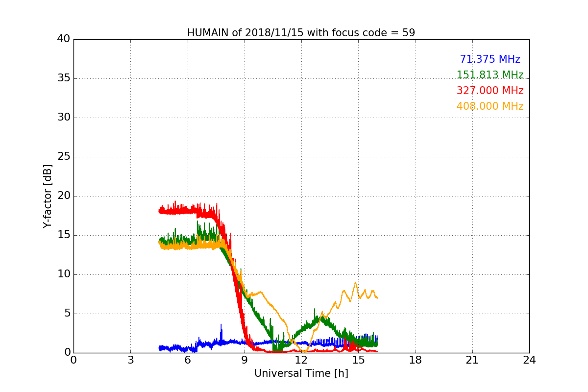This screenshot has height=392, width=588.
Task: Click y-axis tick label 40
Action: click(64, 39)
